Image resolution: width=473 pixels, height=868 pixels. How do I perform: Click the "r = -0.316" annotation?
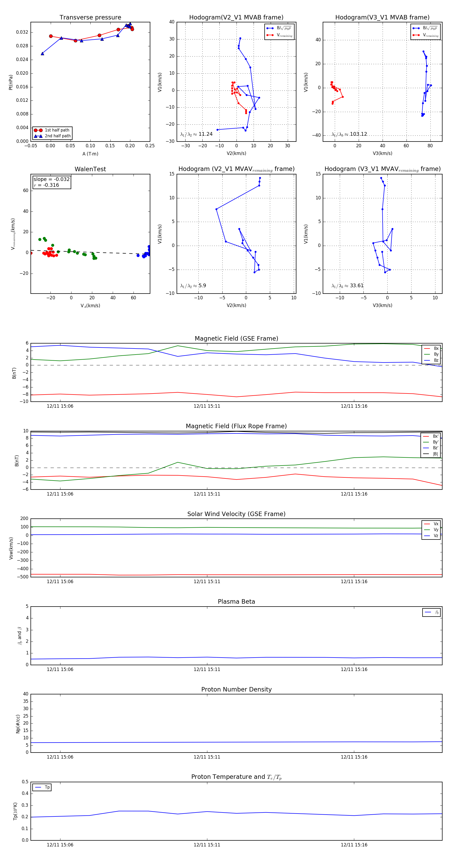click(x=47, y=185)
